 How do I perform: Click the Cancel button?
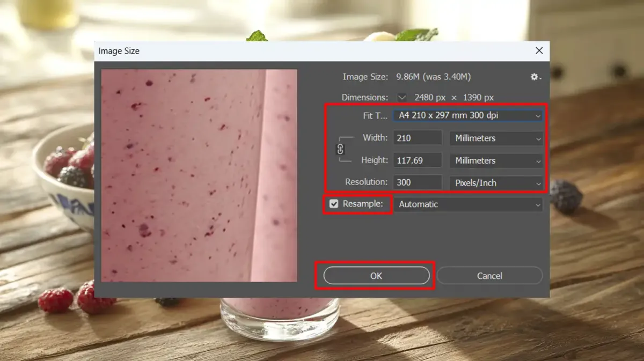489,276
